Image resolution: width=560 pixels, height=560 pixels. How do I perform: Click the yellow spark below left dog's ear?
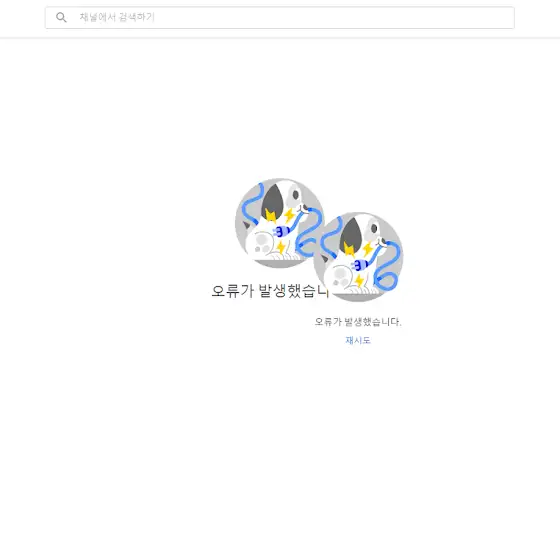(x=270, y=216)
